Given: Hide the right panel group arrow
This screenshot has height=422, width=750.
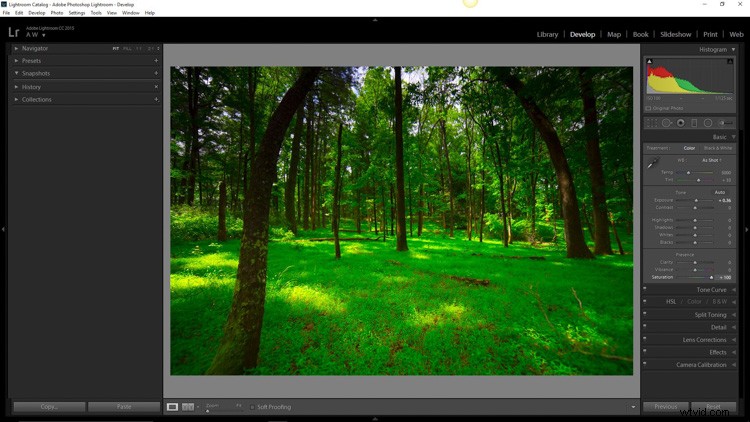Looking at the screenshot, I should 747,230.
